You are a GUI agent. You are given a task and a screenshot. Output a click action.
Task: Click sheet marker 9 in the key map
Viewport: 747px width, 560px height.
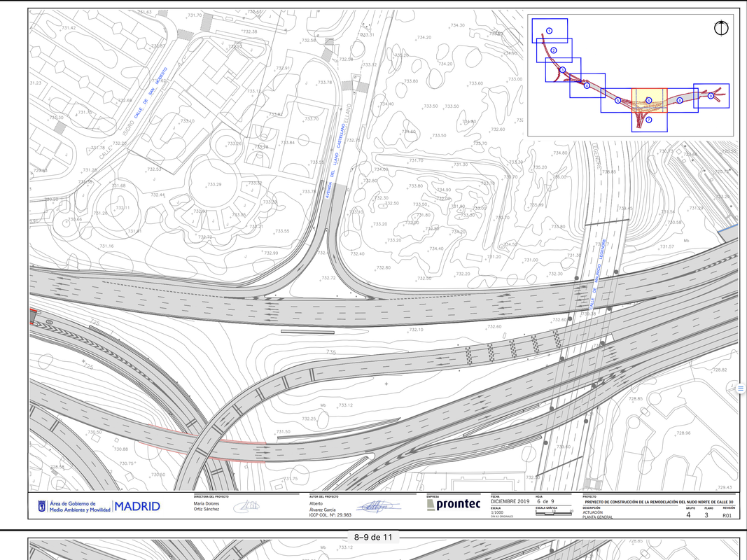[711, 96]
